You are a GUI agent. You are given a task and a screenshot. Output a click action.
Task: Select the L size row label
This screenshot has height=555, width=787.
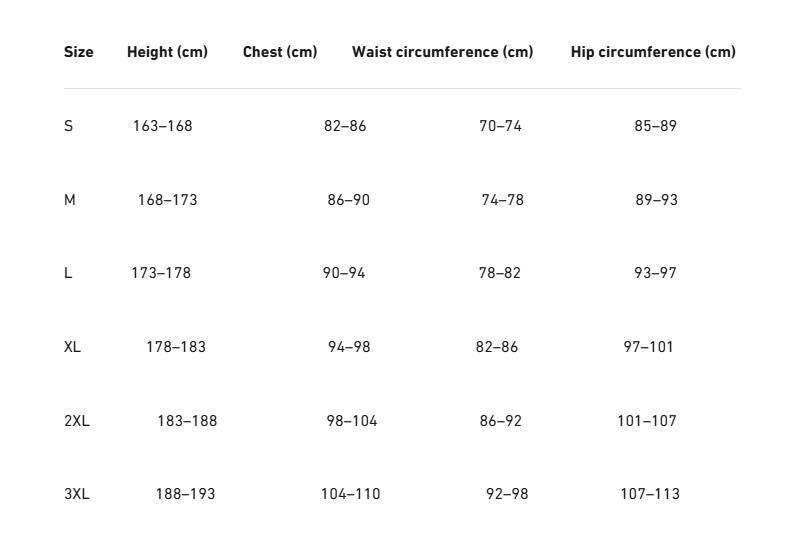(68, 273)
